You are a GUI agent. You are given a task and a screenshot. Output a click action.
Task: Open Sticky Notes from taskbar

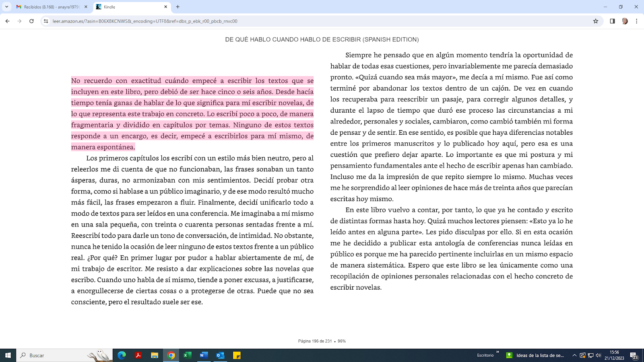pos(237,355)
